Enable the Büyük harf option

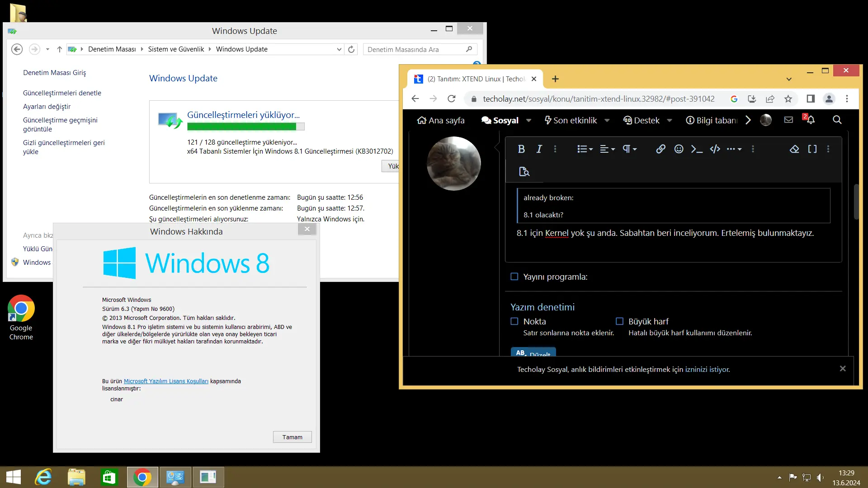tap(619, 321)
